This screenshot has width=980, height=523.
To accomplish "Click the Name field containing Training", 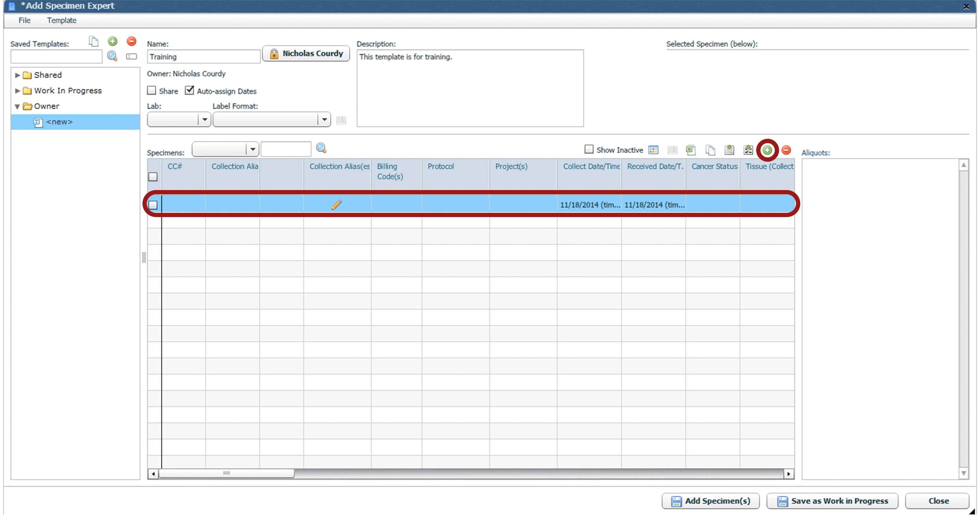I will pyautogui.click(x=204, y=56).
